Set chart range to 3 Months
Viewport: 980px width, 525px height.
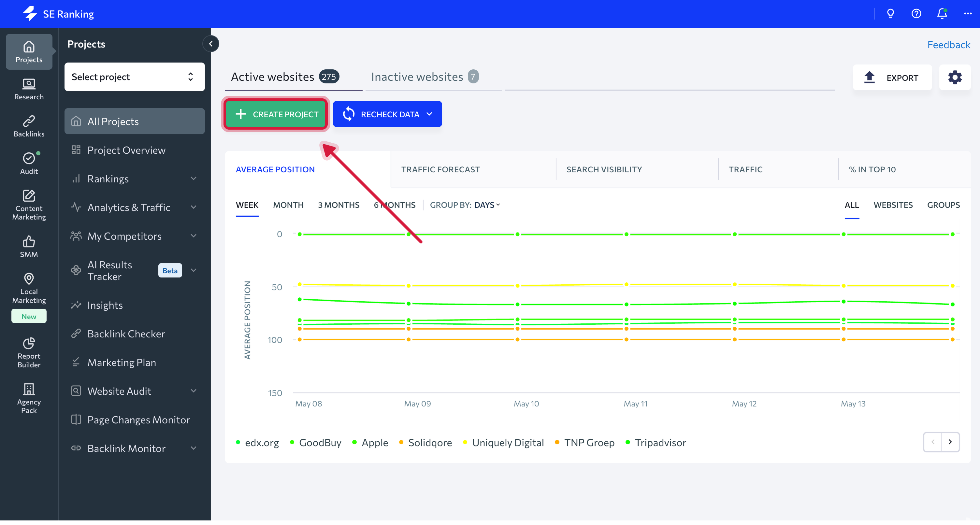[339, 205]
